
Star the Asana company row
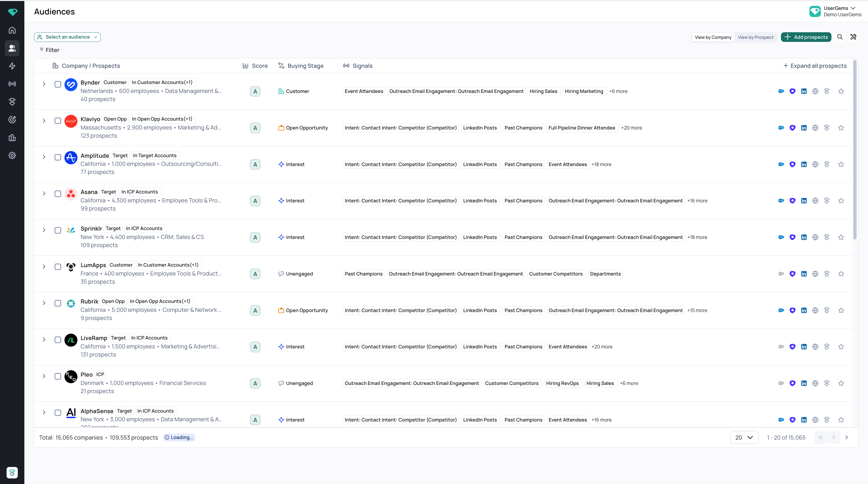(841, 201)
